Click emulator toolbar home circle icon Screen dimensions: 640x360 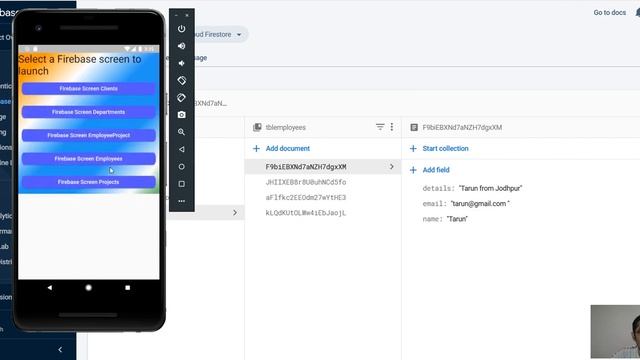[x=182, y=167]
